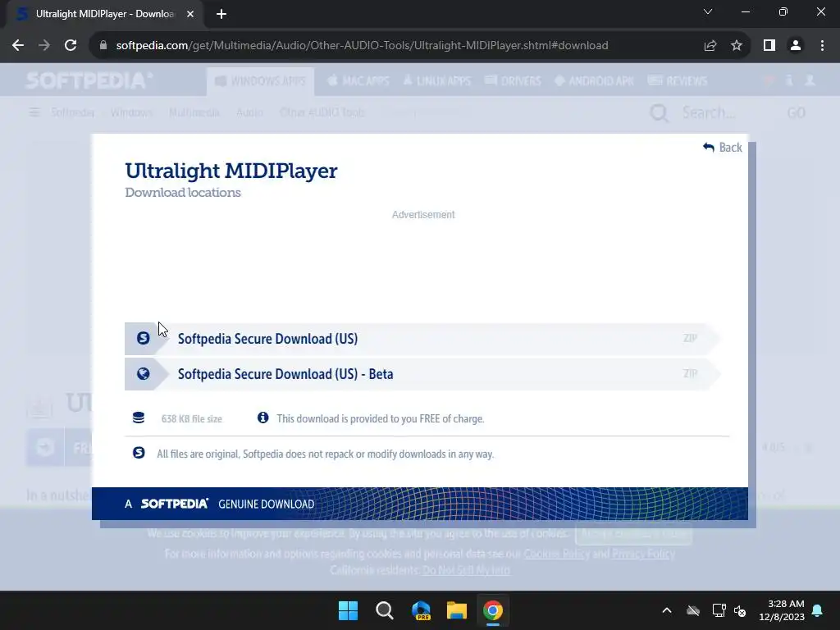Click Windows breadcrumb link
Viewport: 840px width, 630px height.
coord(130,112)
